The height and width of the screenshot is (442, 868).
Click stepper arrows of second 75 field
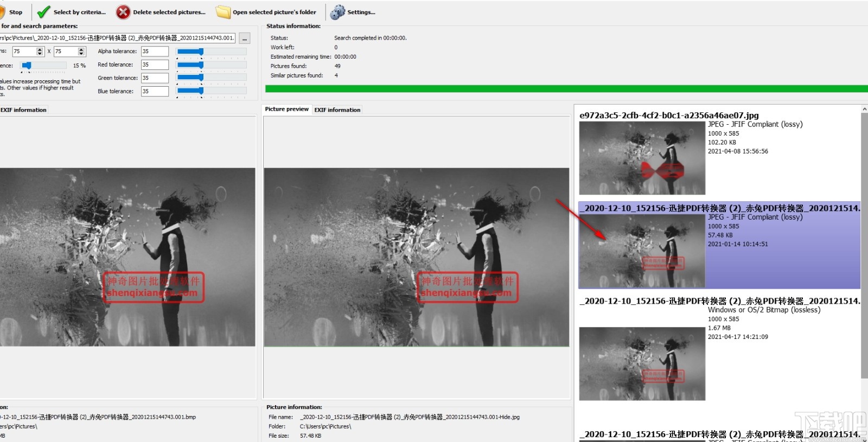click(x=81, y=52)
